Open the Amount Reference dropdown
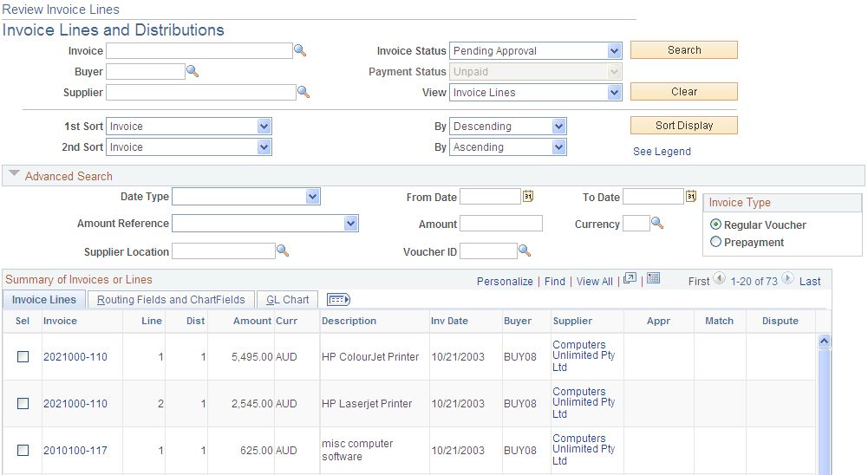868x475 pixels. click(x=265, y=223)
